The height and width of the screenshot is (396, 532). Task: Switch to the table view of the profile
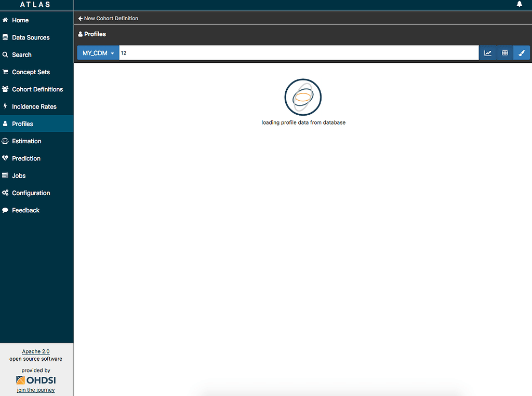504,52
